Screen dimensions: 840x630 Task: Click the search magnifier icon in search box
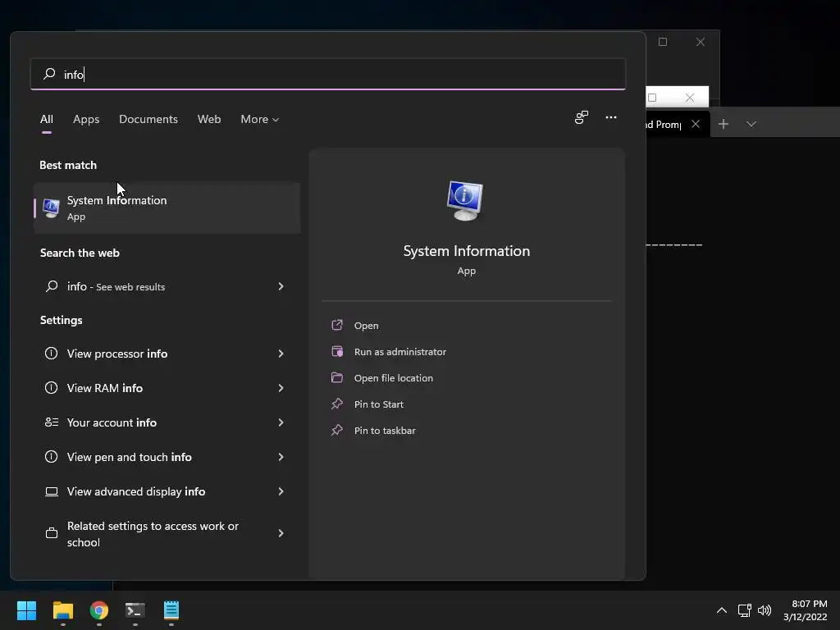point(49,73)
